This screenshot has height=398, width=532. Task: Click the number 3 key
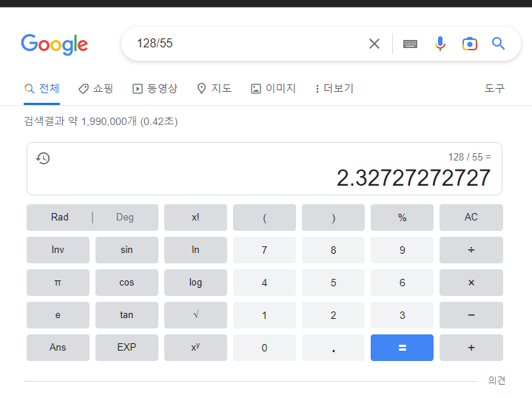(402, 315)
